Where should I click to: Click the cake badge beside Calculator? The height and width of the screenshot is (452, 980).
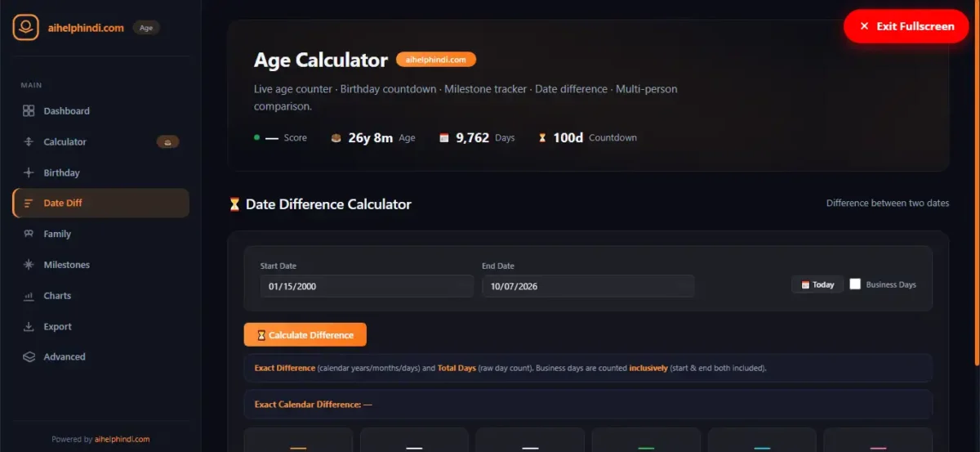[x=167, y=142]
